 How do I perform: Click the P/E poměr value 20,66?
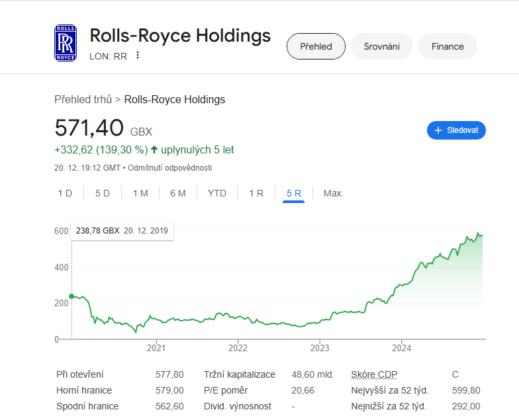pos(303,390)
